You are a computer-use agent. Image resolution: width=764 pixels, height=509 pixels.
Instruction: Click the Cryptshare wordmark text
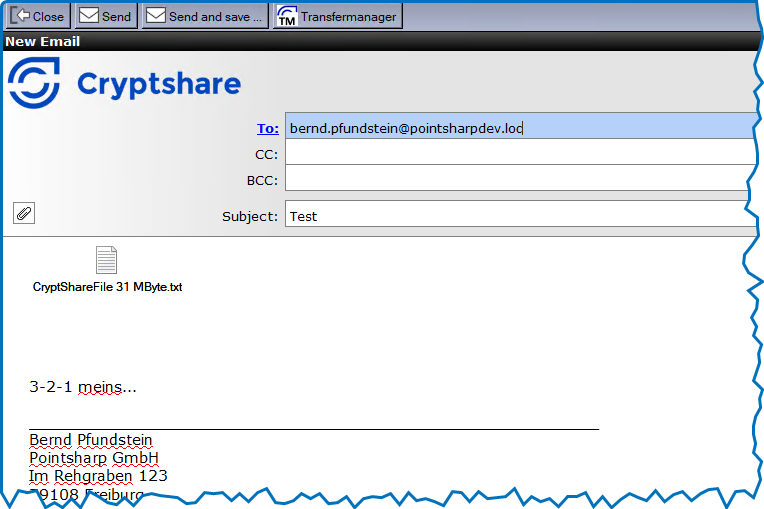(x=159, y=84)
